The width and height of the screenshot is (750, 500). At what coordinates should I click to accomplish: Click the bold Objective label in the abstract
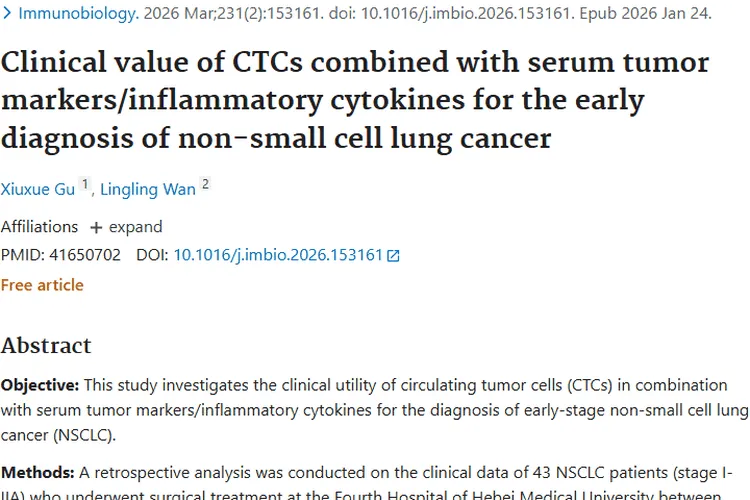point(40,385)
